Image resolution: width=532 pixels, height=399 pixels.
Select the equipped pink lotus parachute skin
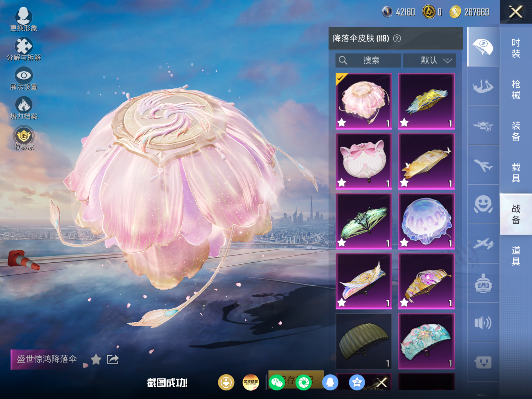pos(364,101)
